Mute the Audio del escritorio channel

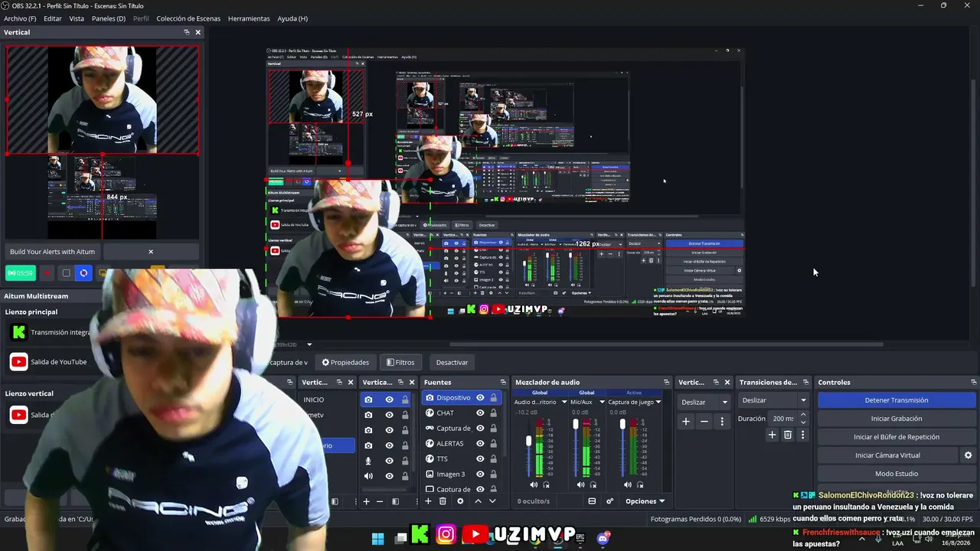click(x=534, y=484)
